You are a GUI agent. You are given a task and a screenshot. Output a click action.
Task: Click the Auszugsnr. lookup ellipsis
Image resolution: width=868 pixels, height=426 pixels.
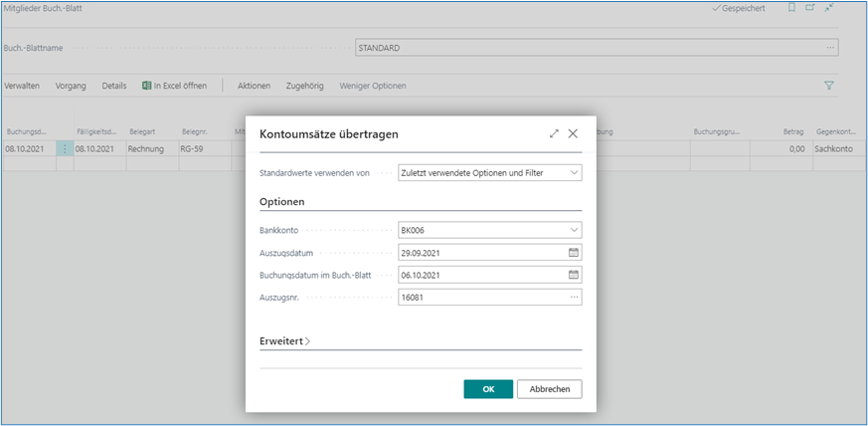[573, 297]
